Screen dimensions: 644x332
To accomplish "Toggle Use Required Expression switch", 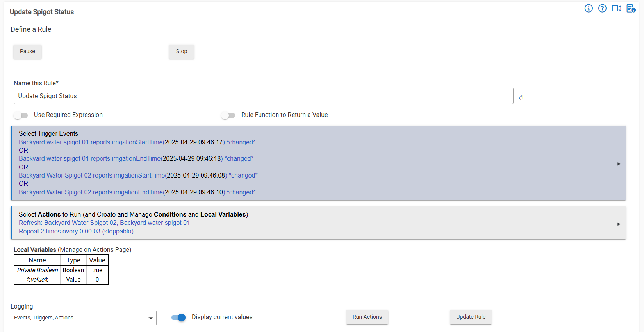I will pyautogui.click(x=21, y=115).
